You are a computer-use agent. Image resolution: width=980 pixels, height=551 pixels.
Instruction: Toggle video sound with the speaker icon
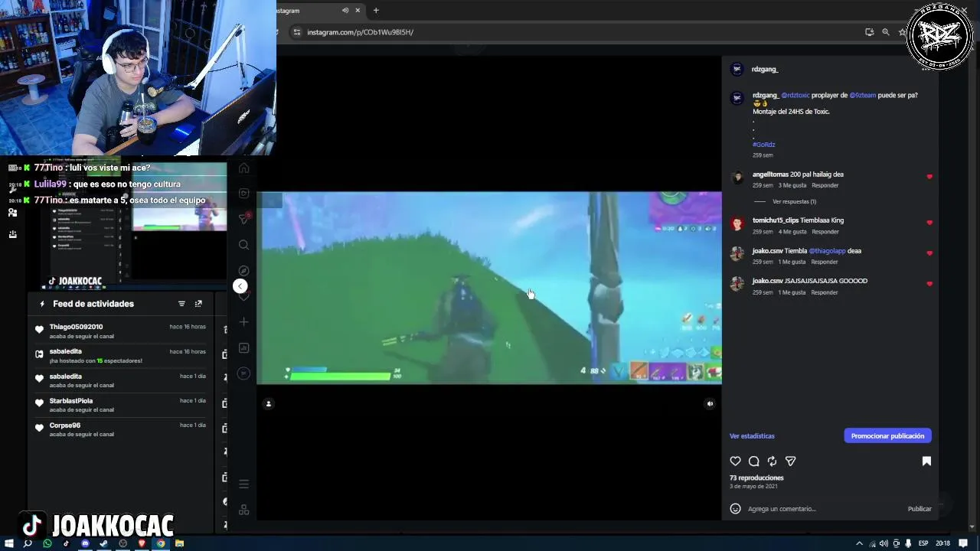tap(710, 404)
